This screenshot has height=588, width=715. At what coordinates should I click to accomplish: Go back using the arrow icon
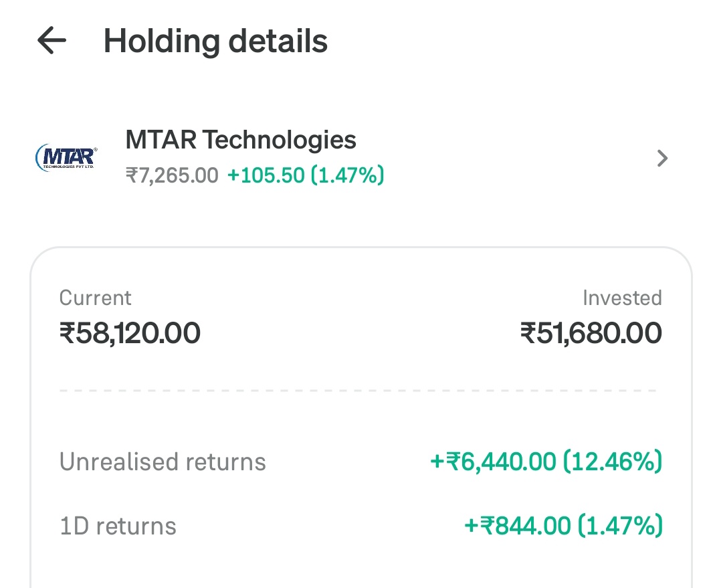(52, 40)
